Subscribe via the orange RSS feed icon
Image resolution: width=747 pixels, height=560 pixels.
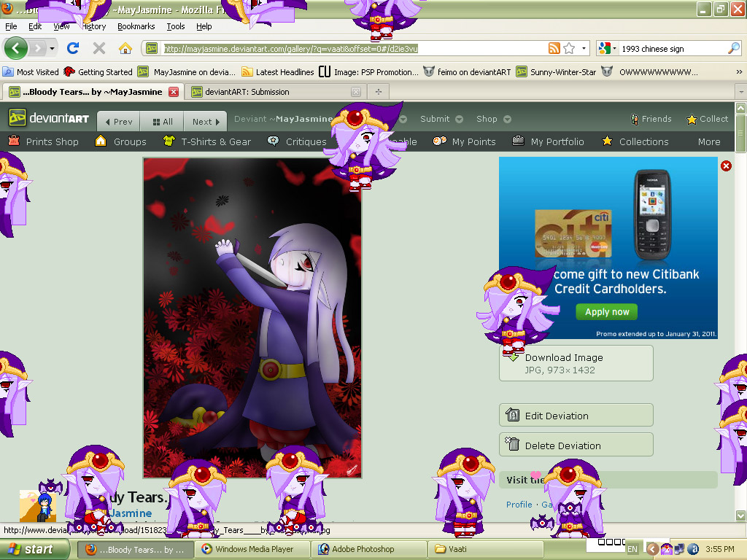[x=554, y=48]
